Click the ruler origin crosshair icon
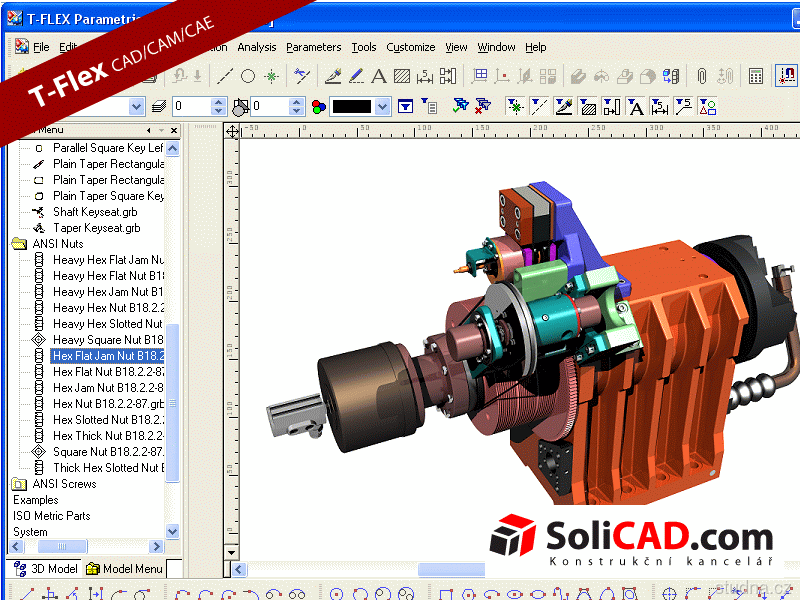The width and height of the screenshot is (800, 600). point(232,132)
